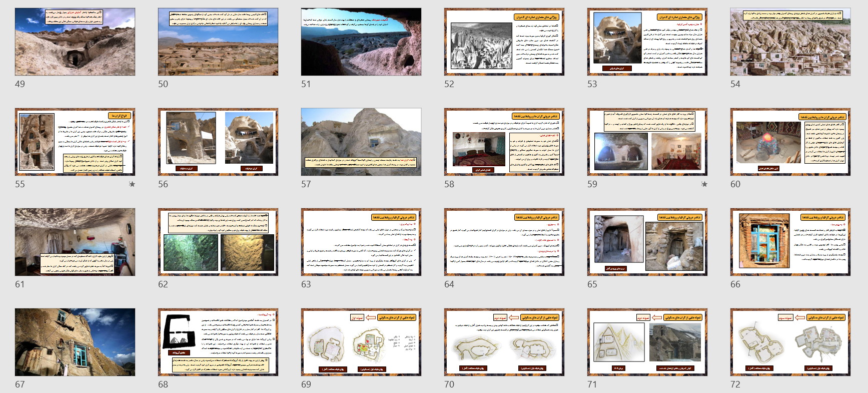The width and height of the screenshot is (868, 393).
Task: Select slide 49 thumbnail
Action: coord(75,42)
